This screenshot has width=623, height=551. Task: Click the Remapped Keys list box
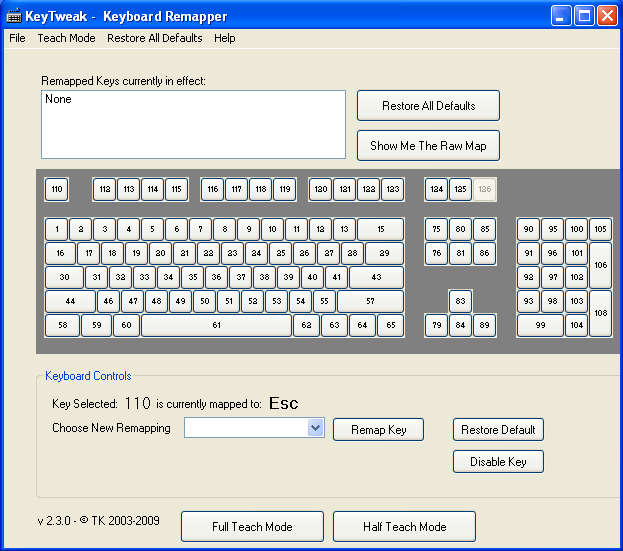193,124
